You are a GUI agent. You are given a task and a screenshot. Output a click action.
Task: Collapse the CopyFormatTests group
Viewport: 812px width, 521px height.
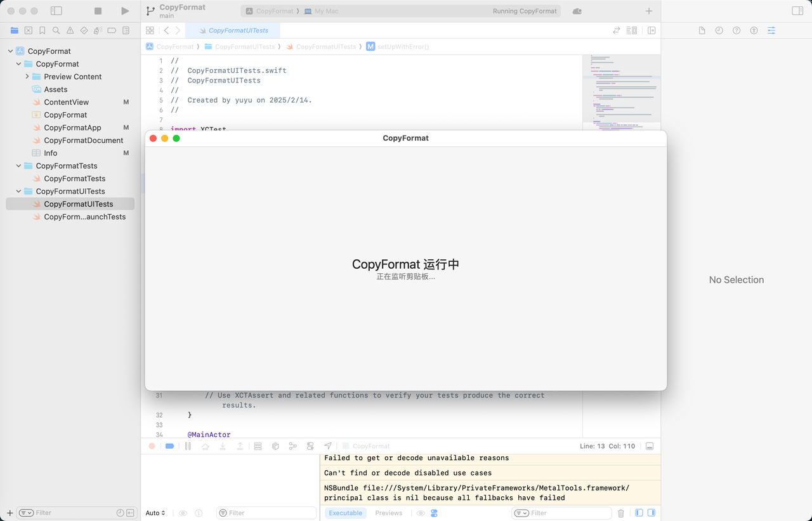(18, 166)
